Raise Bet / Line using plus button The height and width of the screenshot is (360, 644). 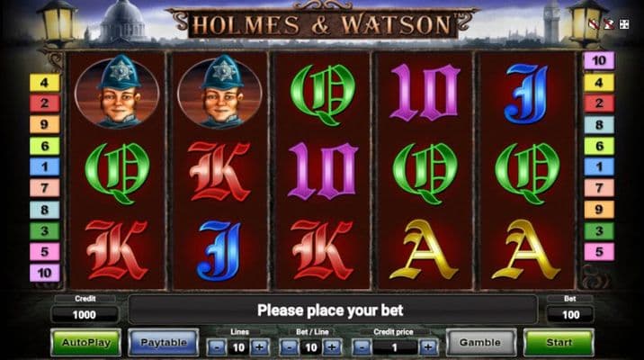click(x=332, y=347)
